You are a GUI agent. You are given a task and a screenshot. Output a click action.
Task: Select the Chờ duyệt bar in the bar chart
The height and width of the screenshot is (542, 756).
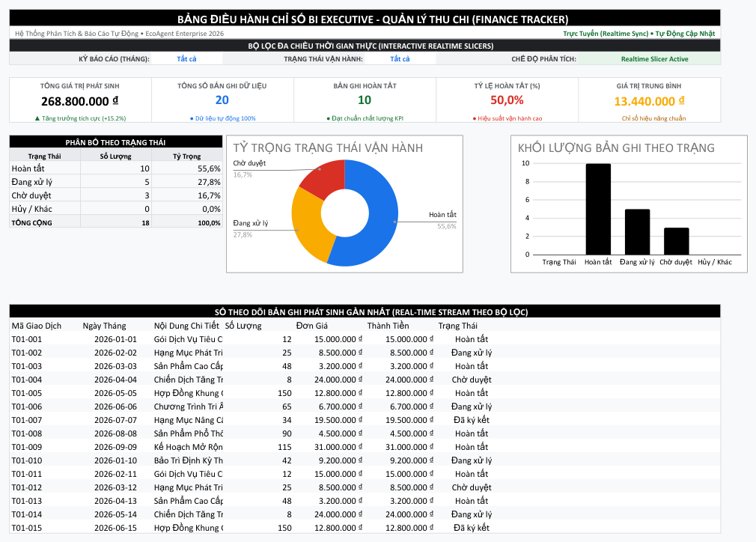coord(676,241)
